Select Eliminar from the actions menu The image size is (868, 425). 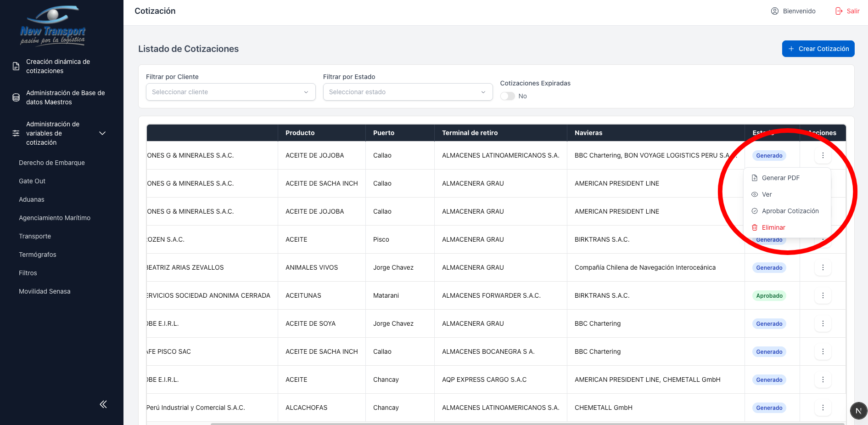coord(773,227)
